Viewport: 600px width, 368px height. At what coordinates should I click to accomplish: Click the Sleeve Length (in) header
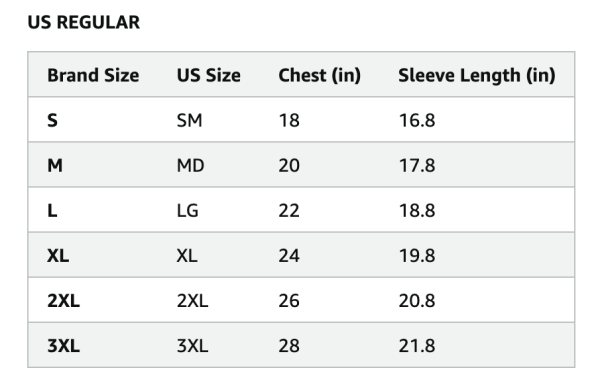(477, 75)
